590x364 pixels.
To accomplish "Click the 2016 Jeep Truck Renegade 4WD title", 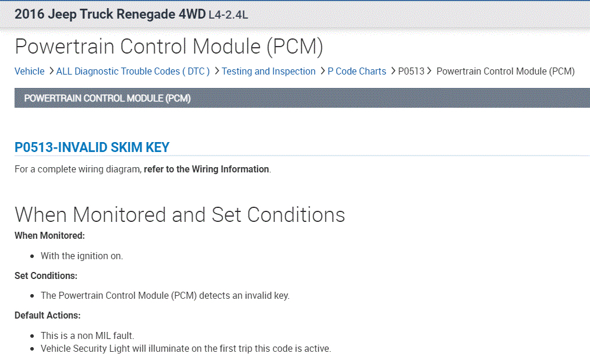I will pos(110,14).
